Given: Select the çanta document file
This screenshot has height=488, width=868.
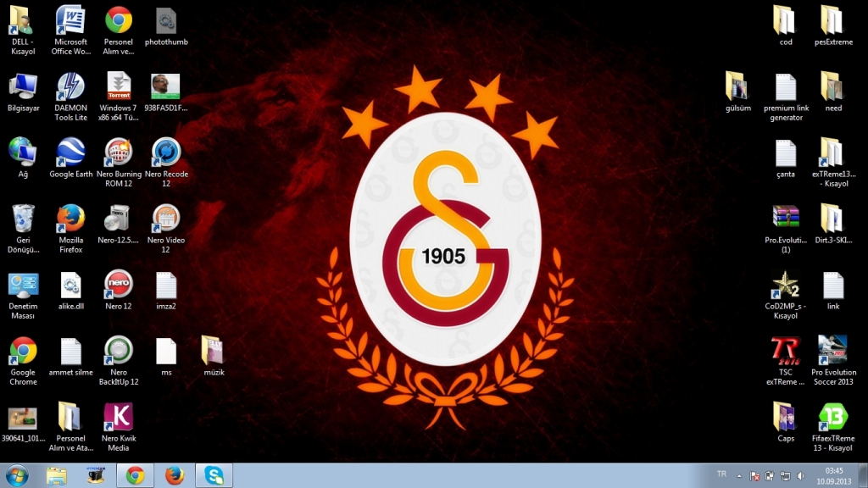Looking at the screenshot, I should point(786,158).
